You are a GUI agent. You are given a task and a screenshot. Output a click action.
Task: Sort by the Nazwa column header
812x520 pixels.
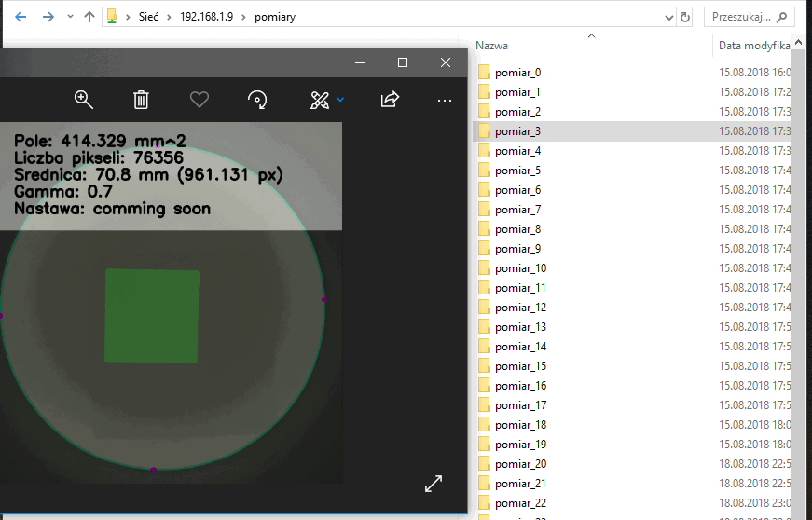click(x=491, y=46)
